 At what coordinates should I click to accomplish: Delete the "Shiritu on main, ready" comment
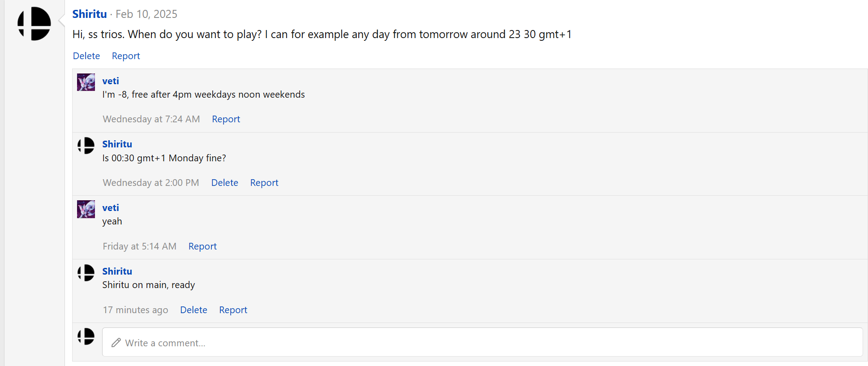point(193,310)
